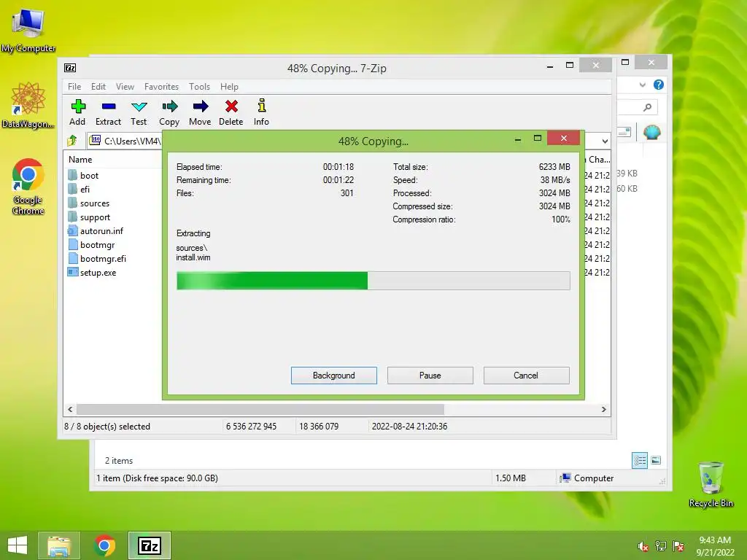Click the Windows Start button
The image size is (747, 560).
click(18, 545)
